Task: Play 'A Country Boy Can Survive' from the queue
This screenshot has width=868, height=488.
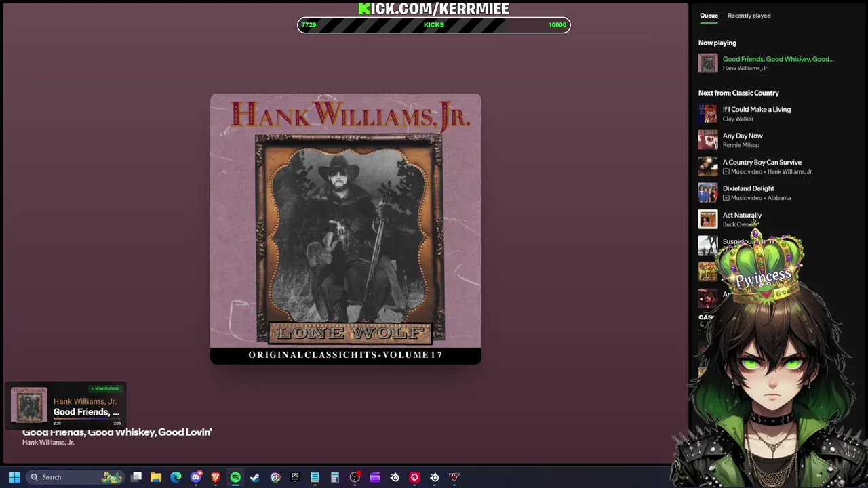Action: click(x=762, y=162)
